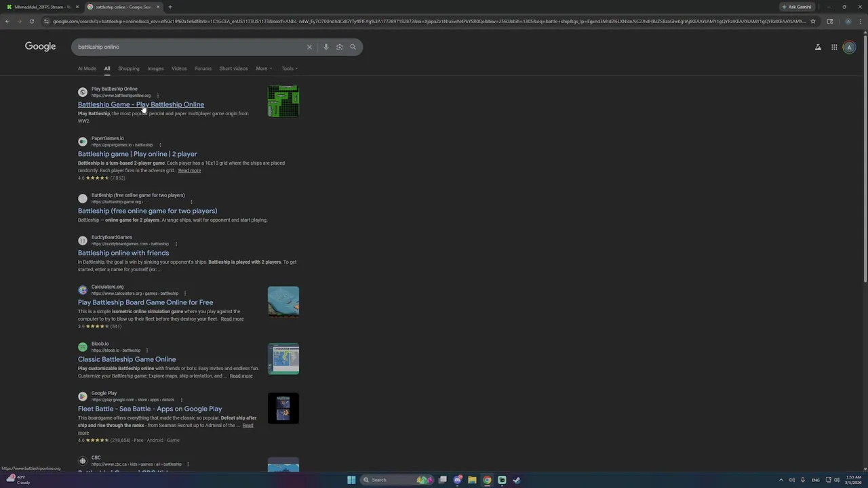
Task: Open options menu for Calculators.org result
Action: (184, 293)
